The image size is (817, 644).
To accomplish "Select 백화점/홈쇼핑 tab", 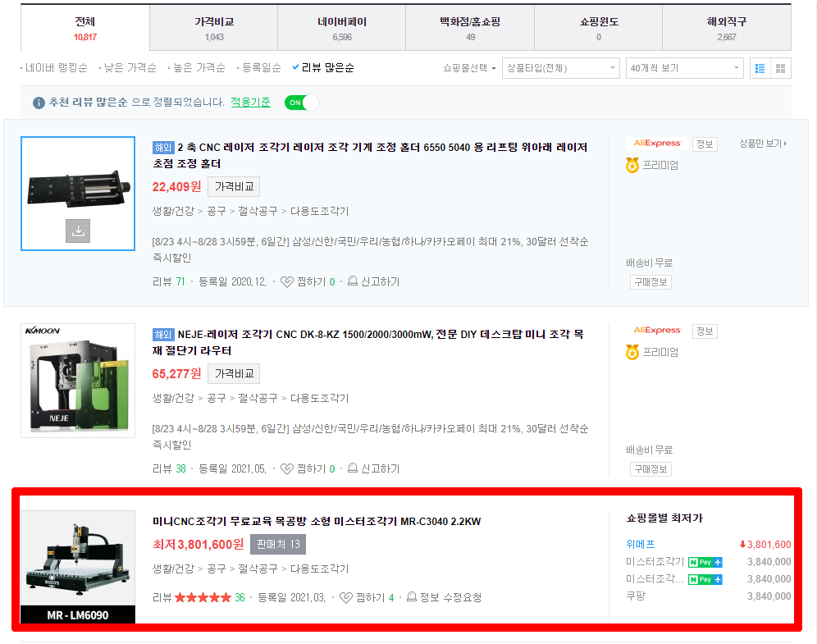I will click(470, 28).
